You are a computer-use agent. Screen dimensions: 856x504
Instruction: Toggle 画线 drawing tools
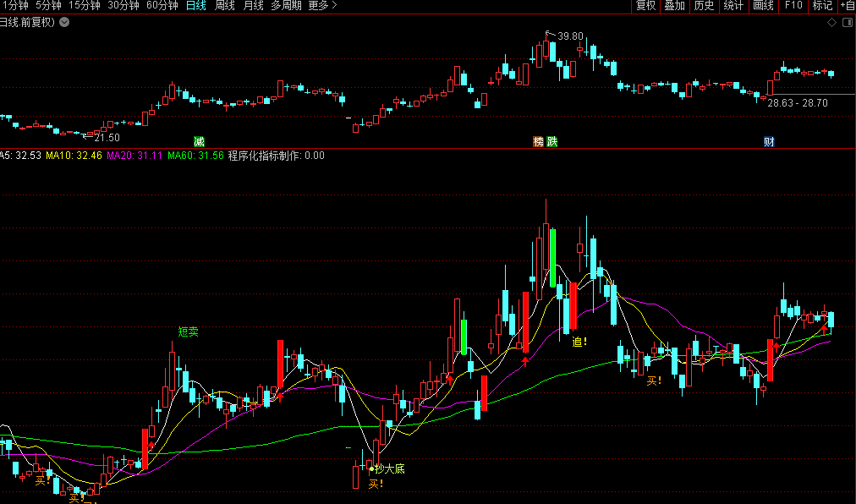763,6
